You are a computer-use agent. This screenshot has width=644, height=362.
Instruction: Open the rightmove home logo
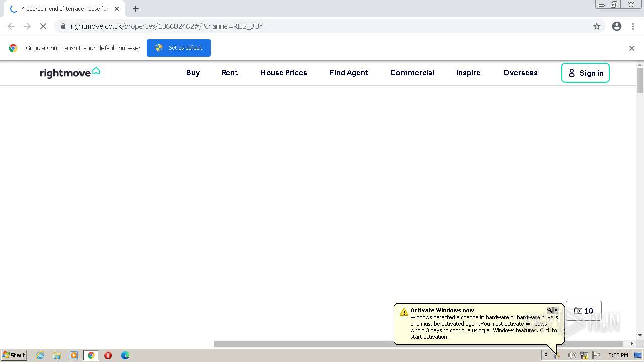tap(69, 73)
